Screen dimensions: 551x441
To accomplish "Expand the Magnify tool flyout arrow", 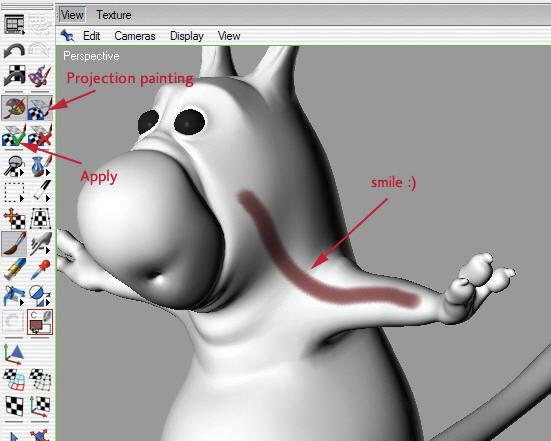I will point(22,173).
